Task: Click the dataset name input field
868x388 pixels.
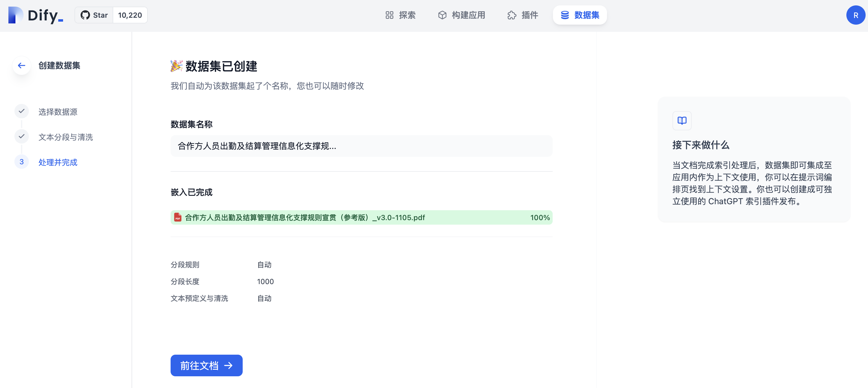Action: pyautogui.click(x=361, y=146)
